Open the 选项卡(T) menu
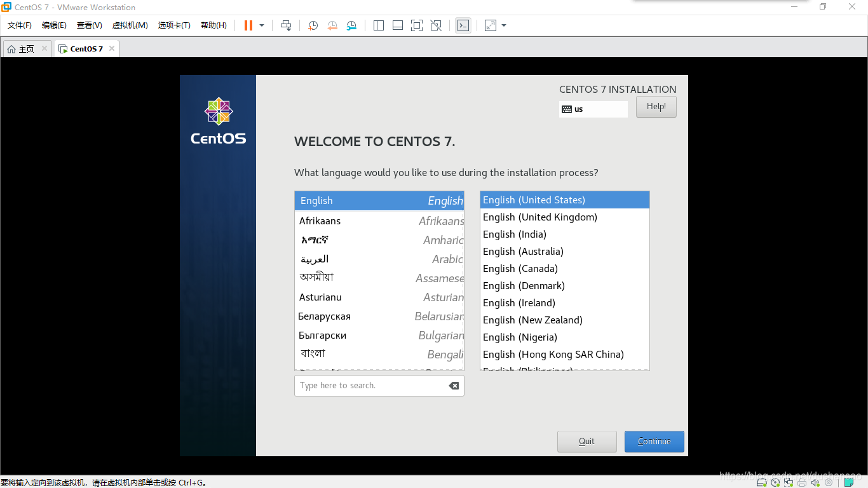The image size is (868, 488). pos(174,25)
